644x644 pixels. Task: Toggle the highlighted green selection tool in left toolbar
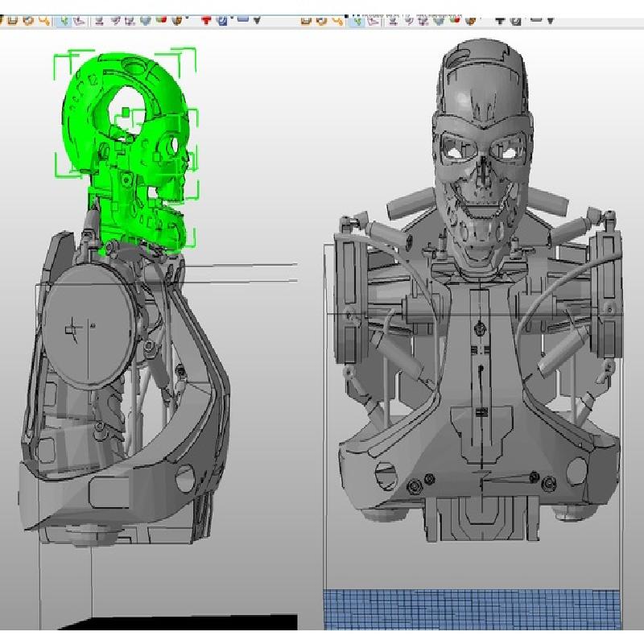(64, 21)
